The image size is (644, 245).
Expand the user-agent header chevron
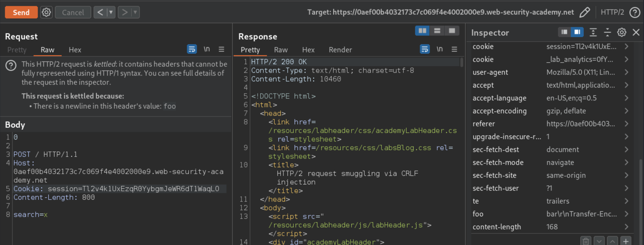coord(626,72)
